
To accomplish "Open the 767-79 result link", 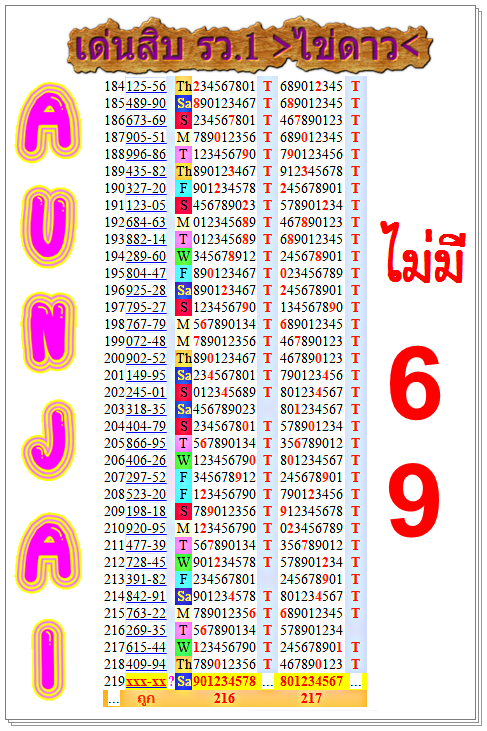I will [x=146, y=324].
